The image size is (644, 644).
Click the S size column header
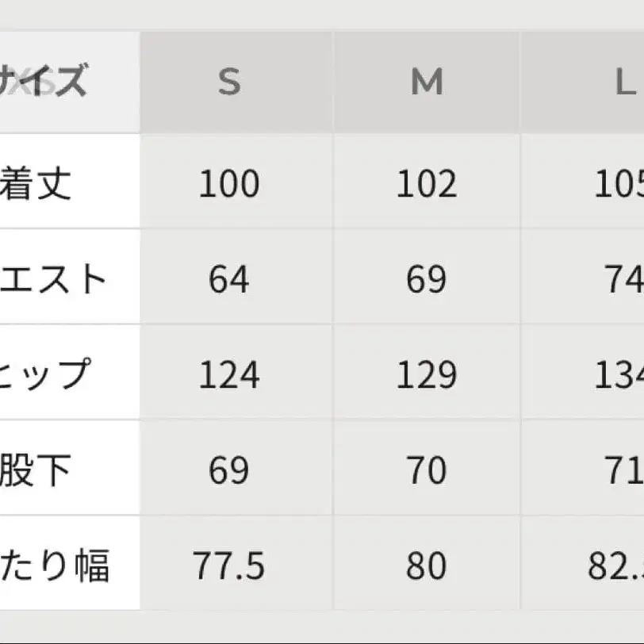(x=229, y=82)
